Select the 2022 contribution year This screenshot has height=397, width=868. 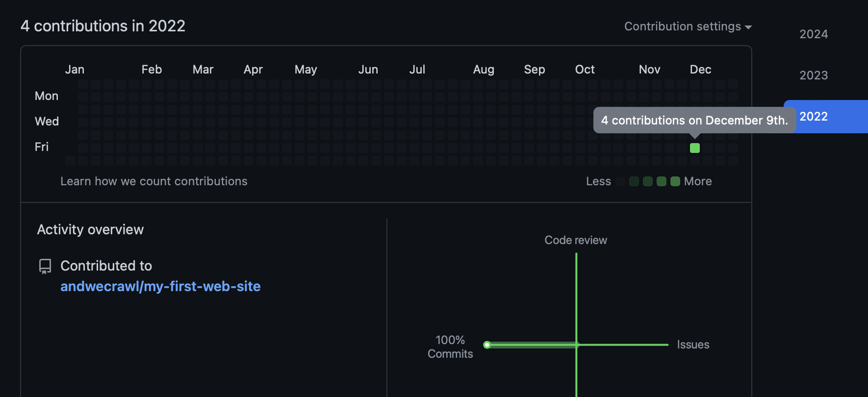click(826, 117)
